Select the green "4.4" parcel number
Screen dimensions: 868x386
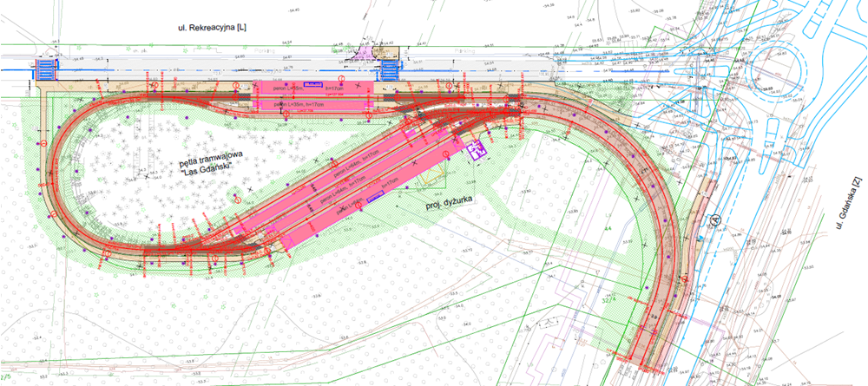(608, 227)
